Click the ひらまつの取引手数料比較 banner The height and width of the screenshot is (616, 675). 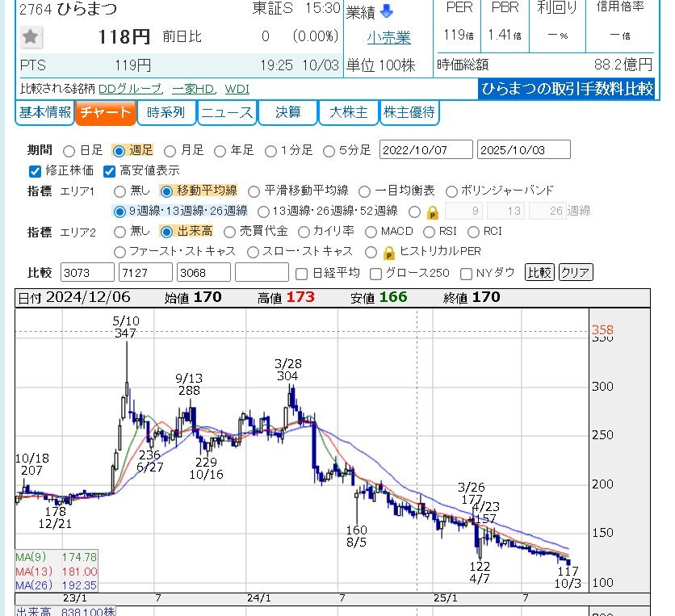pos(567,90)
